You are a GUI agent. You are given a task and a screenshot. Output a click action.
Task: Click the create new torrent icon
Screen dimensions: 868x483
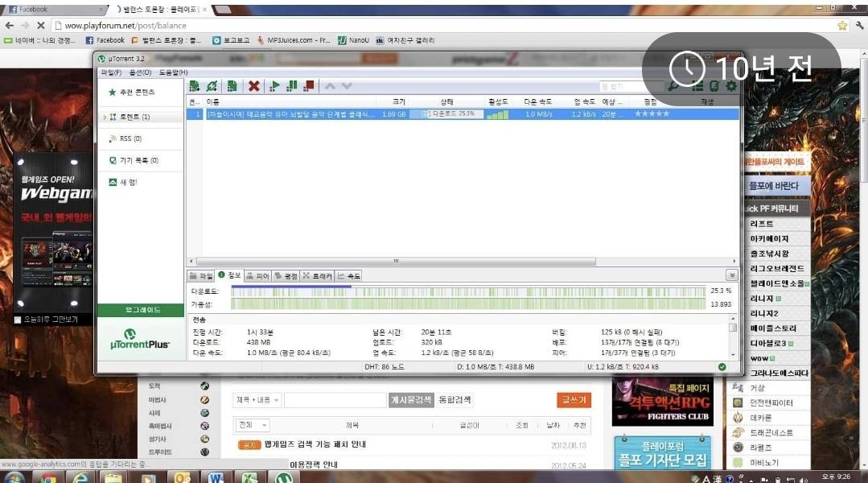[232, 86]
